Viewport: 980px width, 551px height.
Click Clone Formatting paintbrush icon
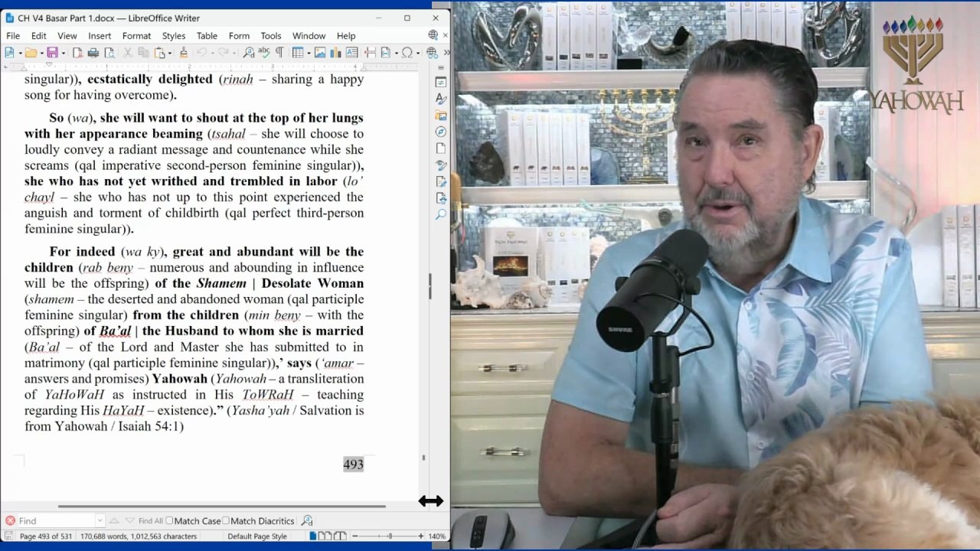[183, 52]
